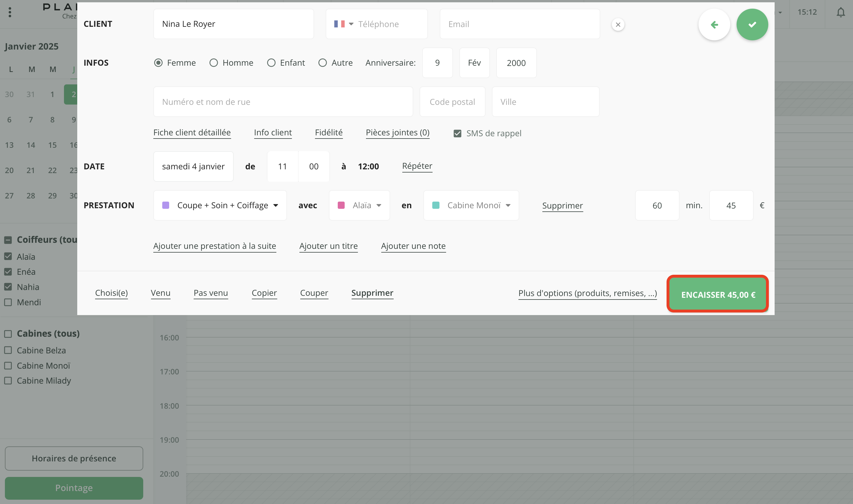Open the Alaïa staff dropdown
The height and width of the screenshot is (504, 853).
[x=379, y=205]
